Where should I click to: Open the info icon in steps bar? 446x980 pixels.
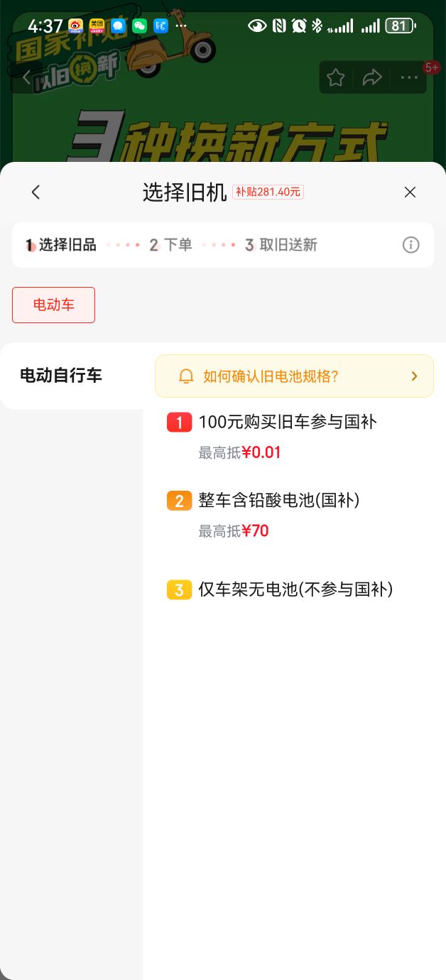[410, 245]
